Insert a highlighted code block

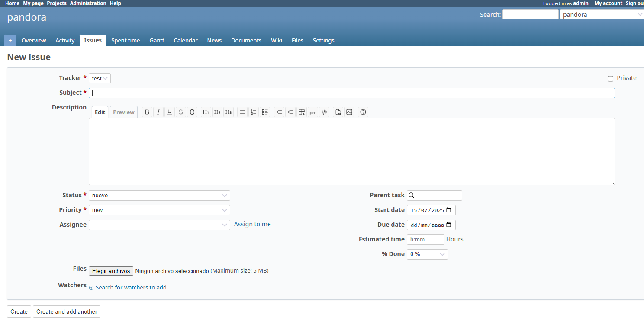tap(324, 112)
